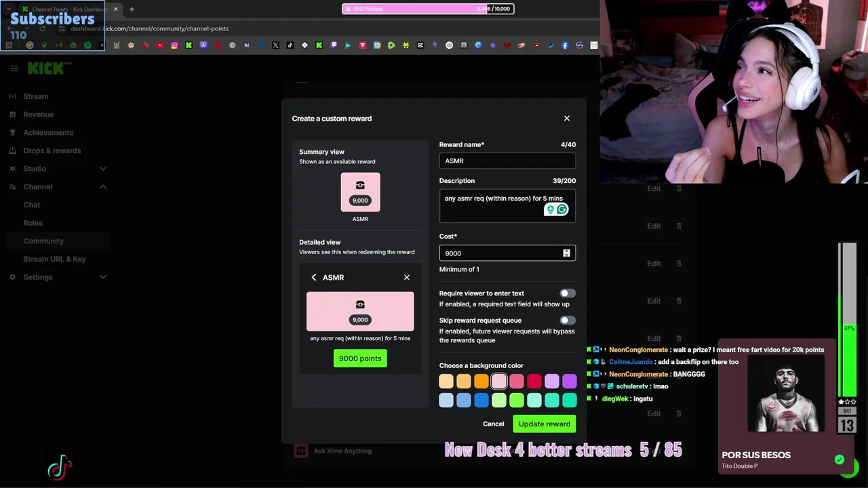Screen dimensions: 868x488
Task: Toggle Require viewer to enter text
Action: [568, 293]
